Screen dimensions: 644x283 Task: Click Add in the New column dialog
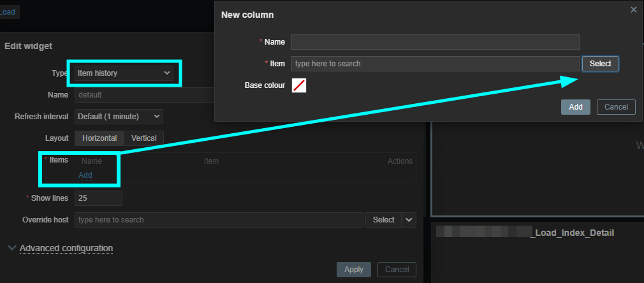[575, 107]
